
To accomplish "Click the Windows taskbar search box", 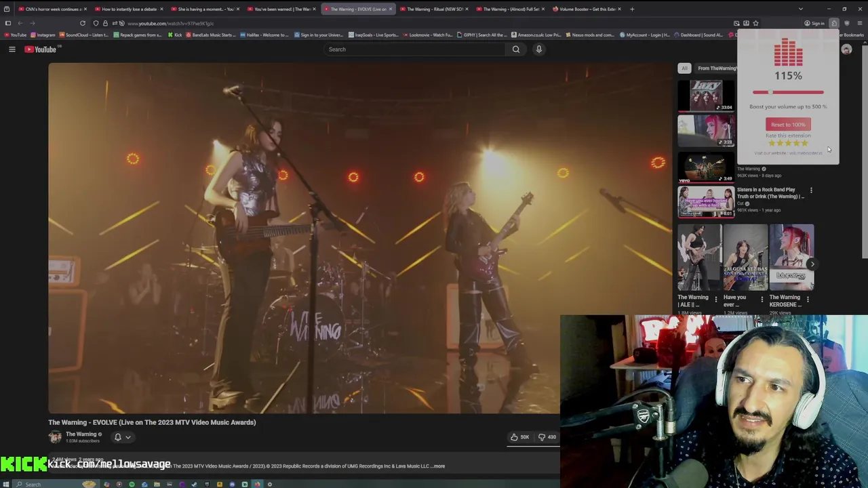I will pyautogui.click(x=56, y=484).
